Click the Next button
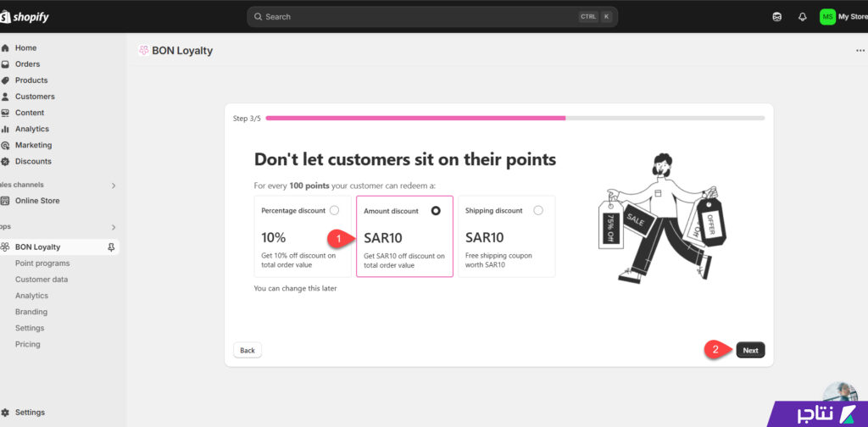The image size is (868, 427). point(751,350)
